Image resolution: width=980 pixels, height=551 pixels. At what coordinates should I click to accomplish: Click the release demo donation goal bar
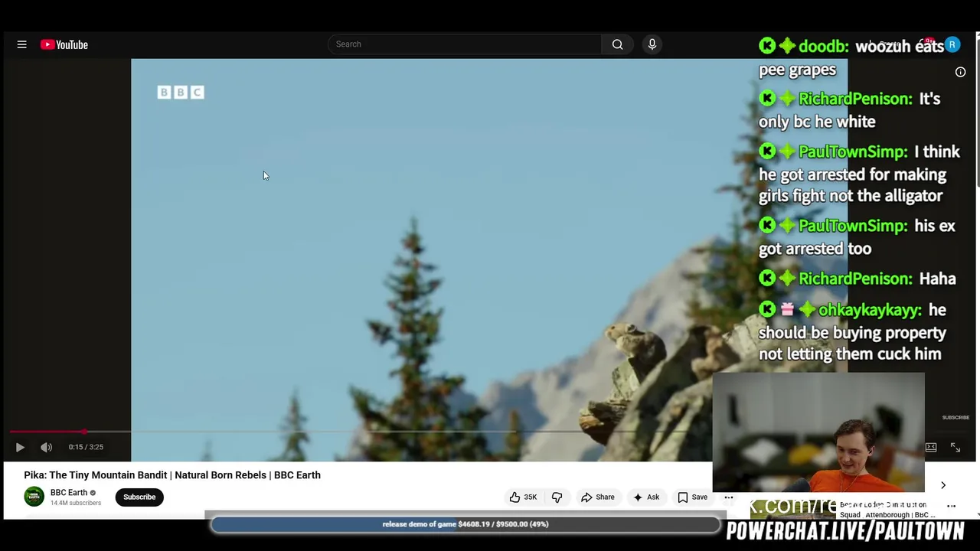pyautogui.click(x=465, y=525)
